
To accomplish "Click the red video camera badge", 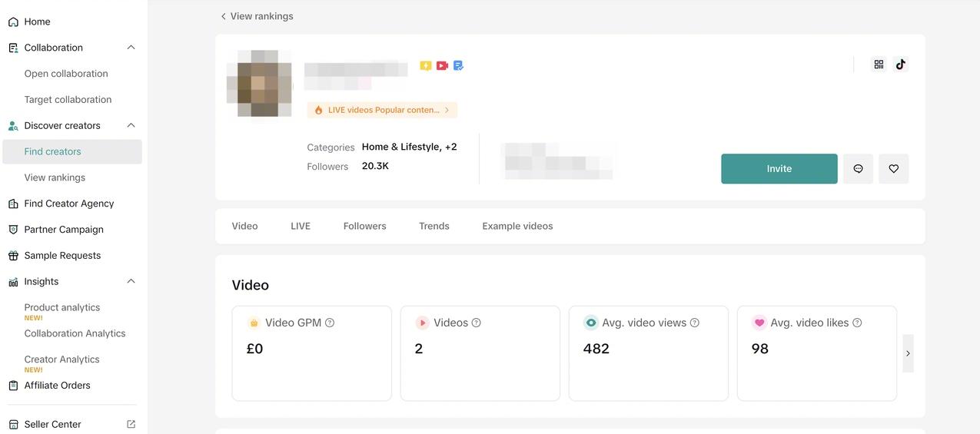I will pyautogui.click(x=442, y=66).
